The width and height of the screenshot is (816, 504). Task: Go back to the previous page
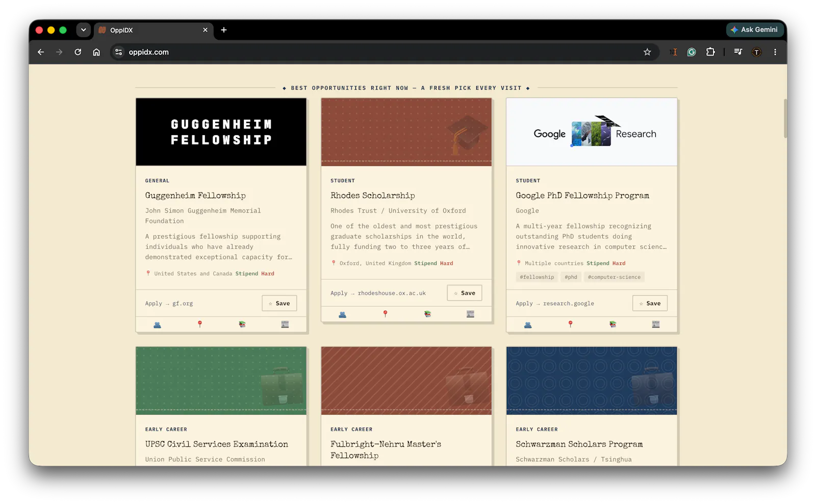[41, 52]
